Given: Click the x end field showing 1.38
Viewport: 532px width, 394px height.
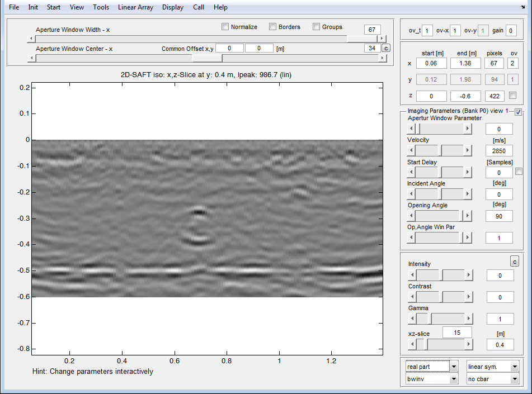Looking at the screenshot, I should (465, 63).
